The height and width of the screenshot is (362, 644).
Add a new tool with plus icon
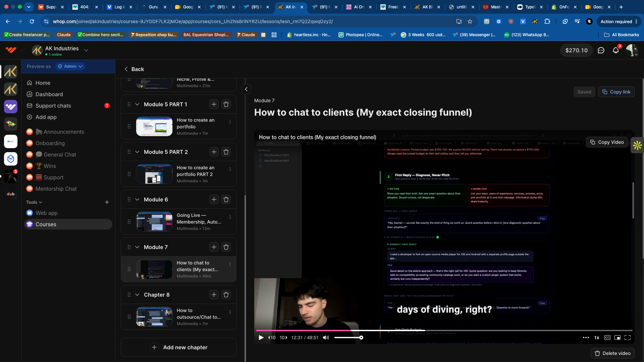tap(107, 202)
